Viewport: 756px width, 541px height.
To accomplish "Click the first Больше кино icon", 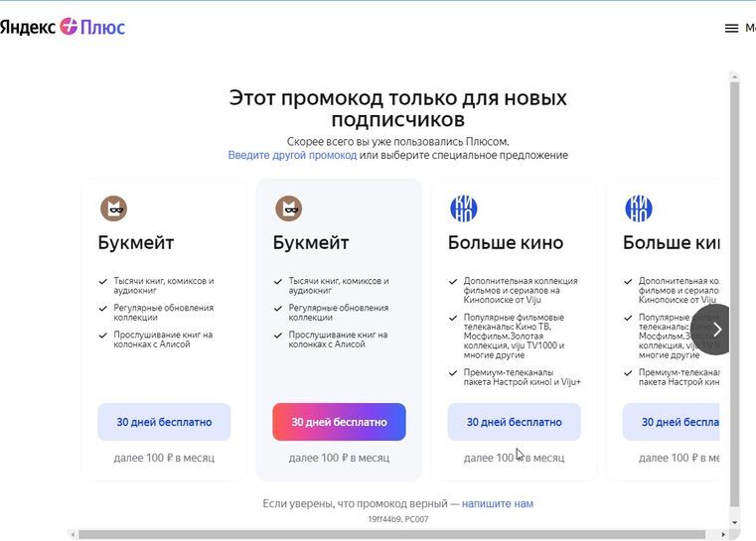I will 464,208.
